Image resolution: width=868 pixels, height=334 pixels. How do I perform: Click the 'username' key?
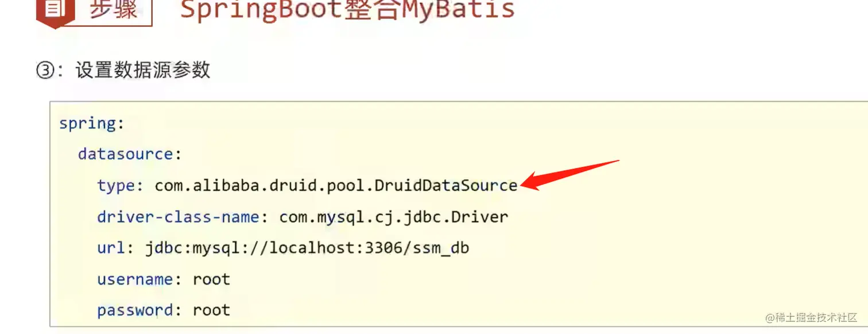coord(135,279)
